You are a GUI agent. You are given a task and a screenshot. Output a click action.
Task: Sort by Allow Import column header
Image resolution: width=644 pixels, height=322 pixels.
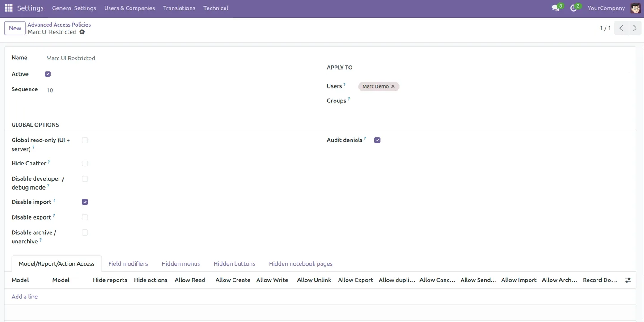coord(519,280)
